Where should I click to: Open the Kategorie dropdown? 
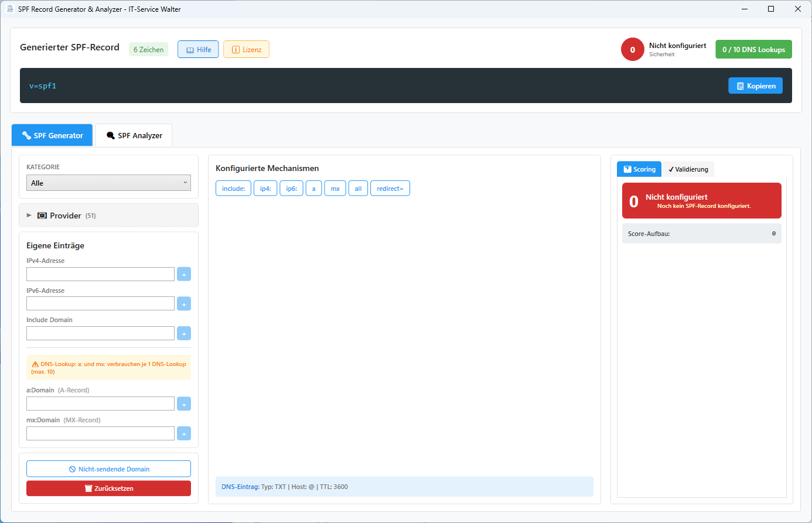coord(108,183)
